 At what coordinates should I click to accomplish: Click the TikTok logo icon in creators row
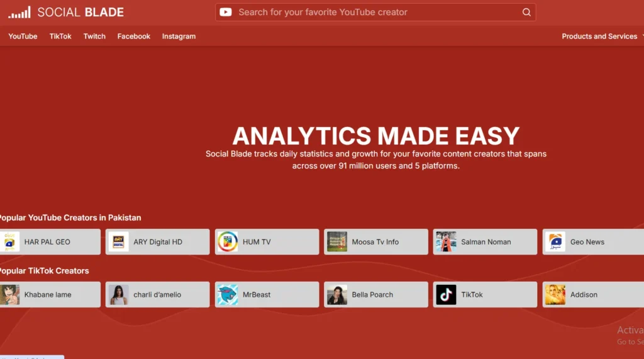[x=446, y=294]
